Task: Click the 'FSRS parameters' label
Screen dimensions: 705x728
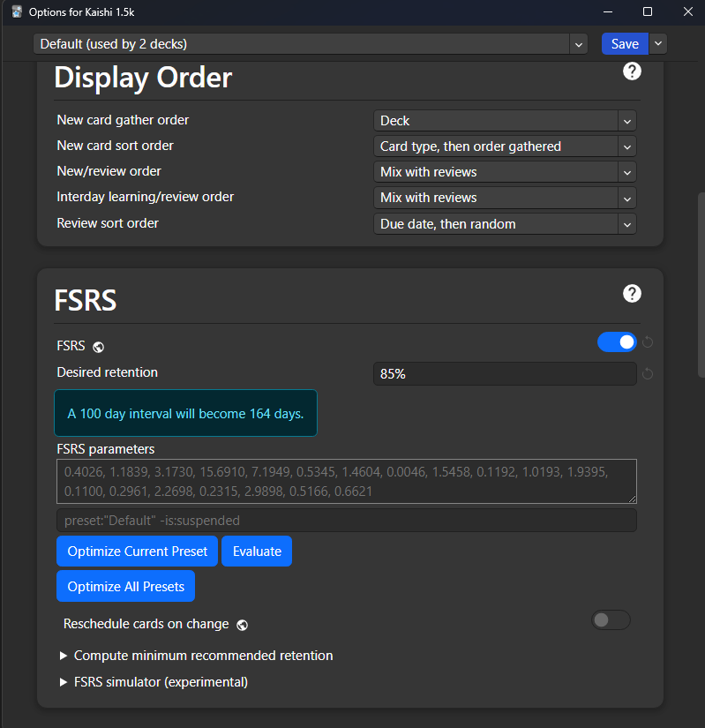Action: 106,449
